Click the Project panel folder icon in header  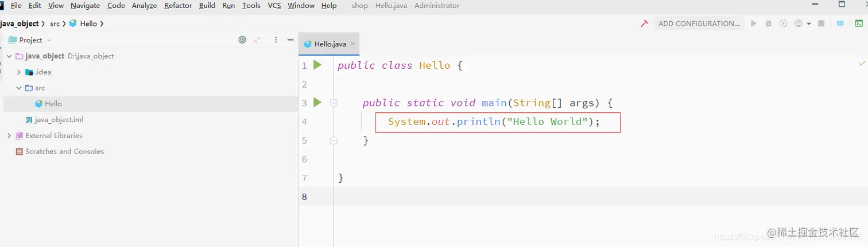pos(12,40)
